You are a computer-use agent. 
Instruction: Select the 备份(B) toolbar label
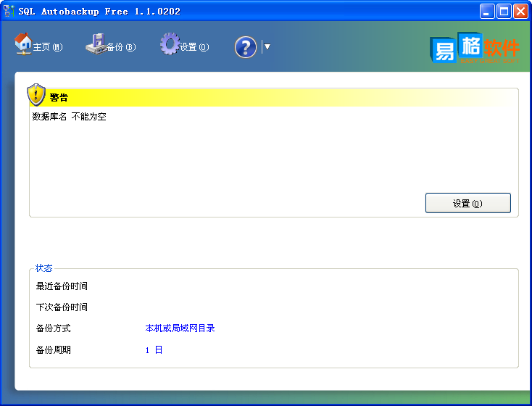pos(121,48)
